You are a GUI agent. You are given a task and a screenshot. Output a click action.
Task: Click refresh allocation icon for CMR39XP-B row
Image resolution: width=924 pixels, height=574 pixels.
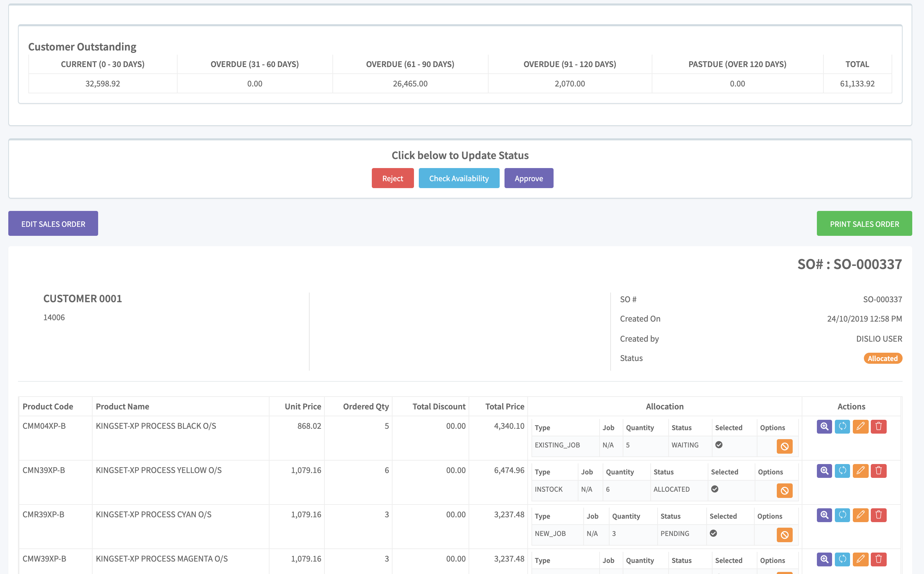(842, 515)
